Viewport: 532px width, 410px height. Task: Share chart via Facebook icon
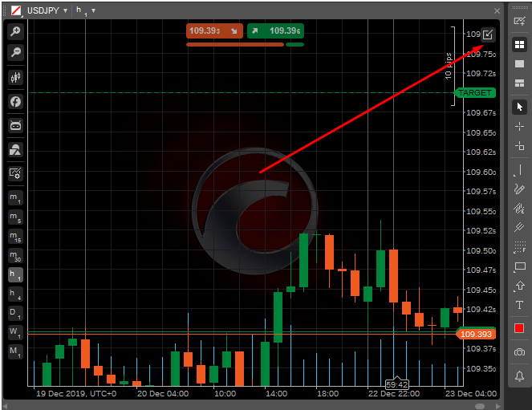(x=15, y=101)
